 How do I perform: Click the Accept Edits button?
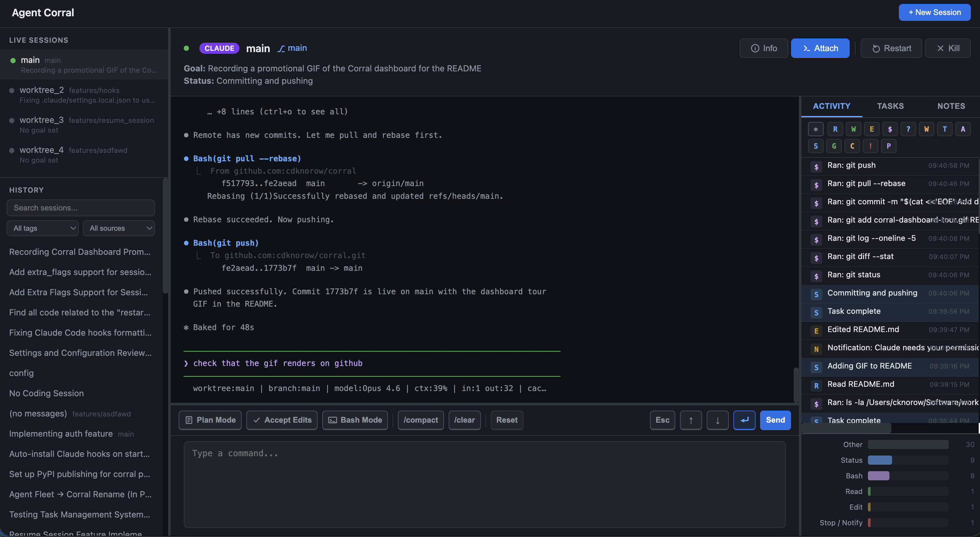281,420
